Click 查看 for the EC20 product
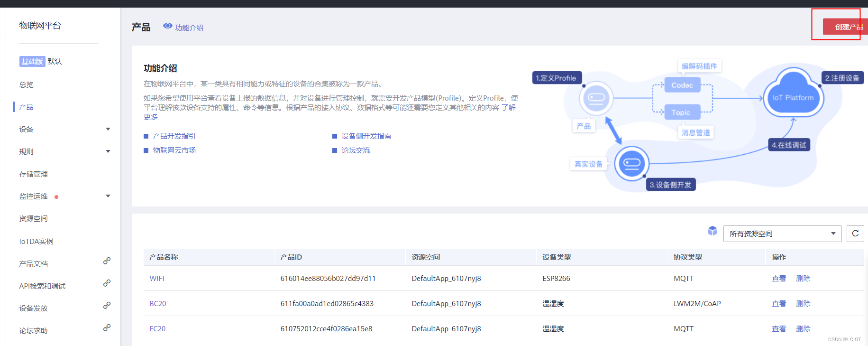This screenshot has height=346, width=868. (779, 328)
